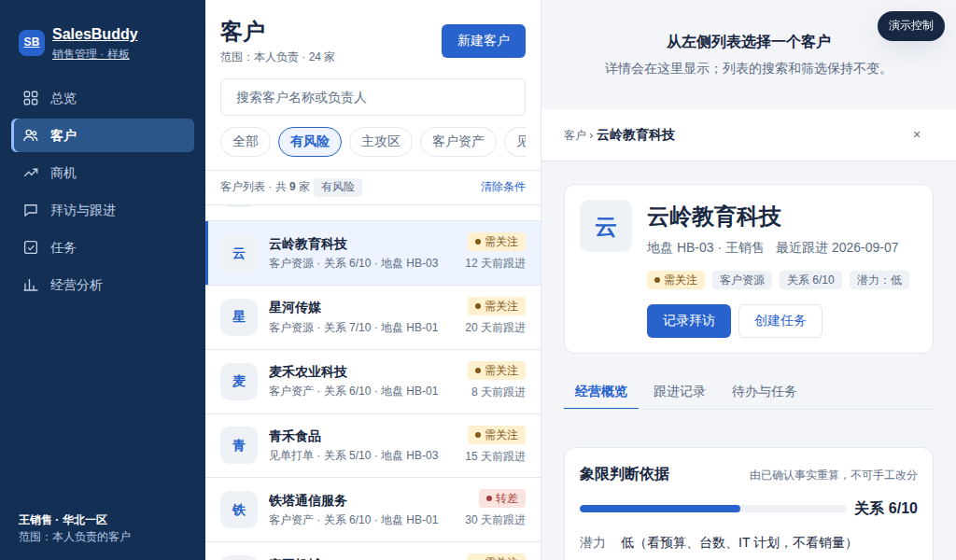Viewport: 956px width, 560px height.
Task: Switch to 经营概览 tab
Action: pyautogui.click(x=601, y=391)
